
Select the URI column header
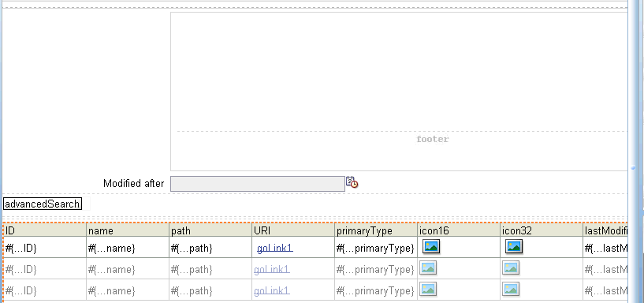click(x=293, y=230)
